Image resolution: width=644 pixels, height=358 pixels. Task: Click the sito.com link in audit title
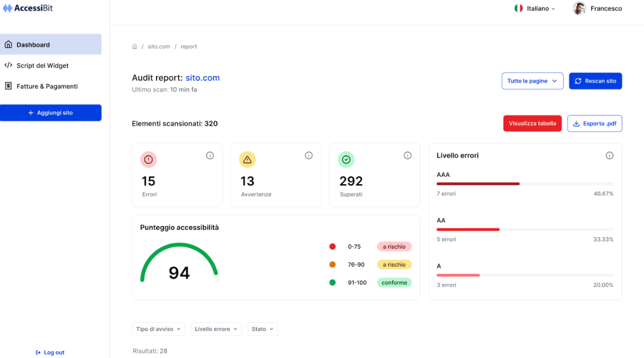click(x=203, y=78)
